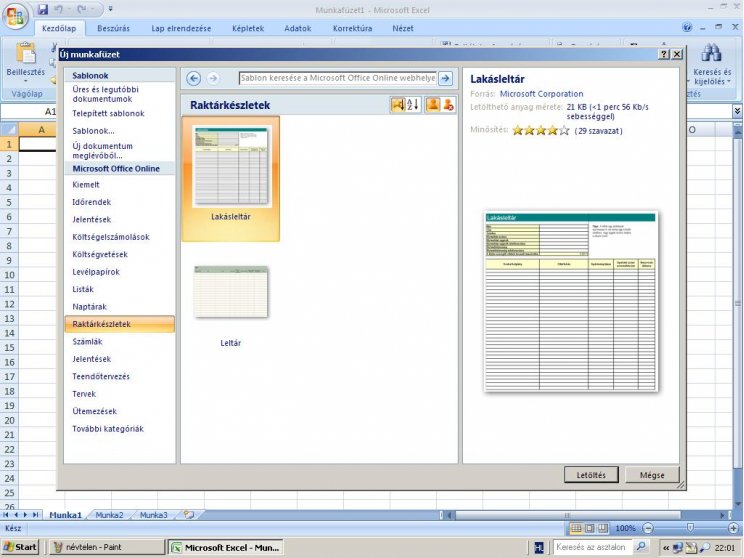Show hidden tray icons chevron
This screenshot has height=558, width=744.
click(666, 548)
